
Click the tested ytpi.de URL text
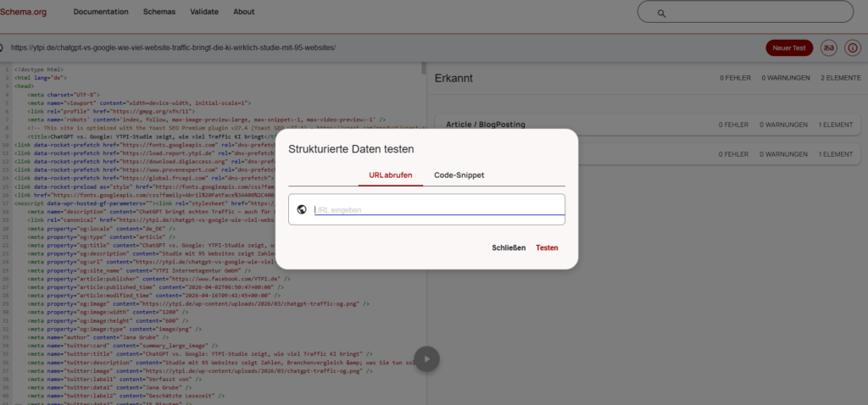point(173,47)
